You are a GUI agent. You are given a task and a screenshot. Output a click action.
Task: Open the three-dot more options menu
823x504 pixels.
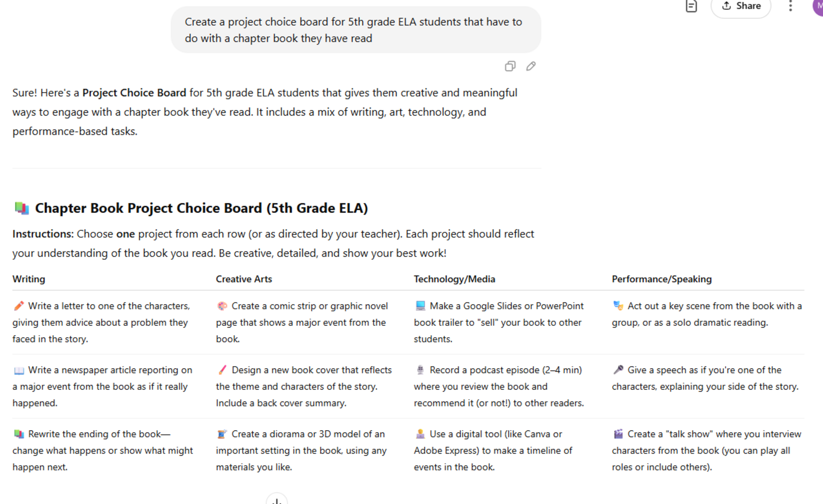pyautogui.click(x=790, y=6)
